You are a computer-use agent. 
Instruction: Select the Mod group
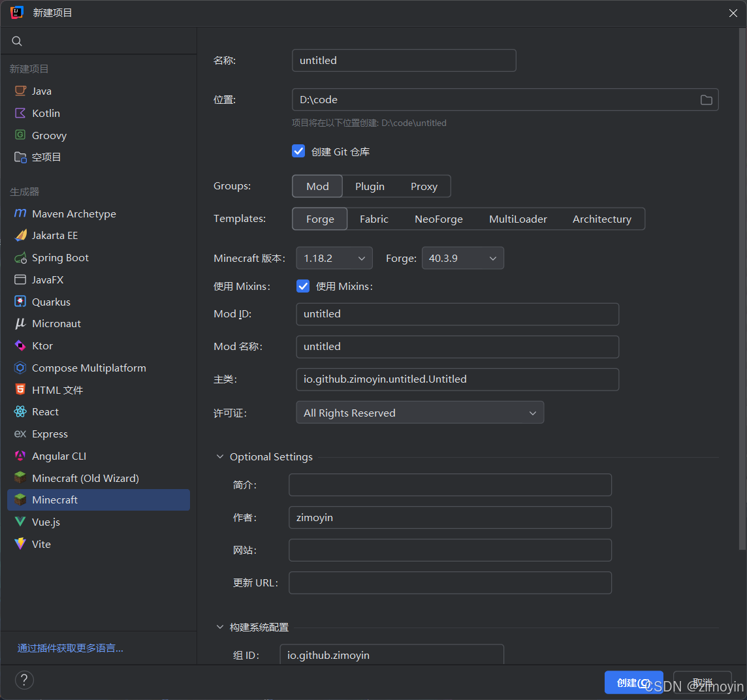[x=317, y=186]
